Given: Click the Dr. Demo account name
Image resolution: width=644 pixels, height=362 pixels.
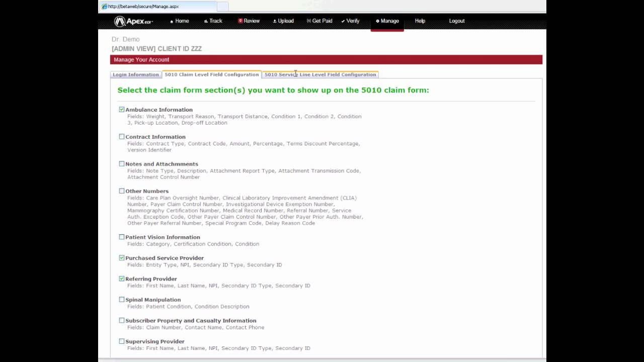Looking at the screenshot, I should click(126, 39).
